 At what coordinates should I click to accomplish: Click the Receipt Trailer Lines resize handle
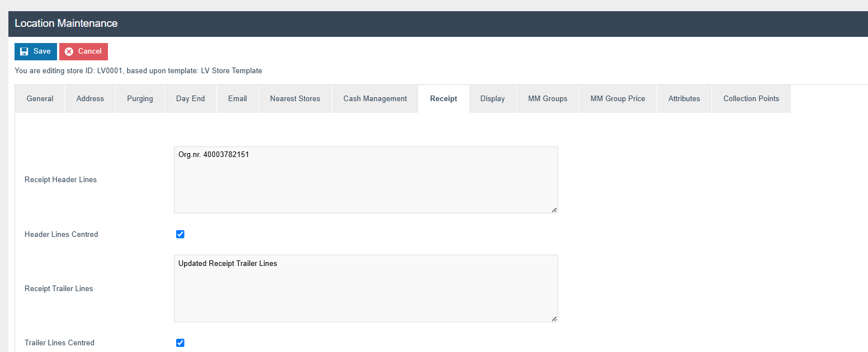click(554, 318)
